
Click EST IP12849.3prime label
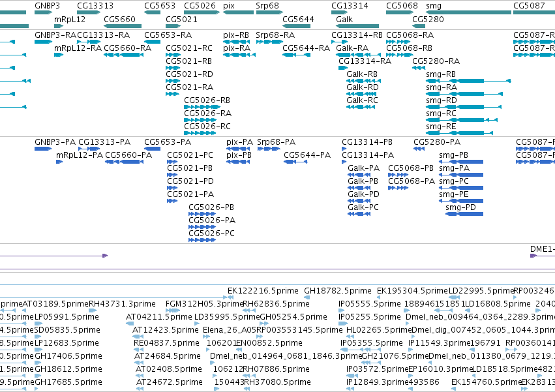pos(378,382)
